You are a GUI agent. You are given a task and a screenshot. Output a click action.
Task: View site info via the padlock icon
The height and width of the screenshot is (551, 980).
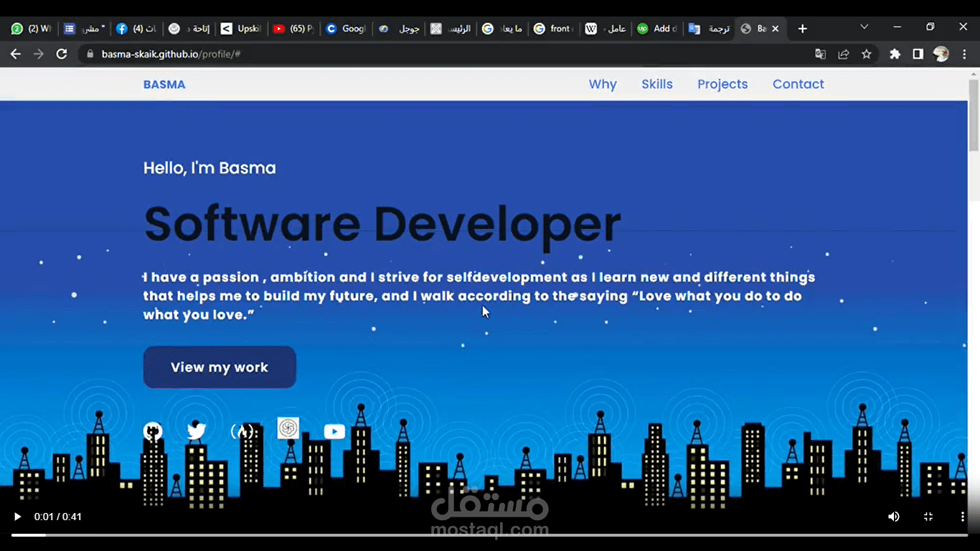[x=90, y=54]
